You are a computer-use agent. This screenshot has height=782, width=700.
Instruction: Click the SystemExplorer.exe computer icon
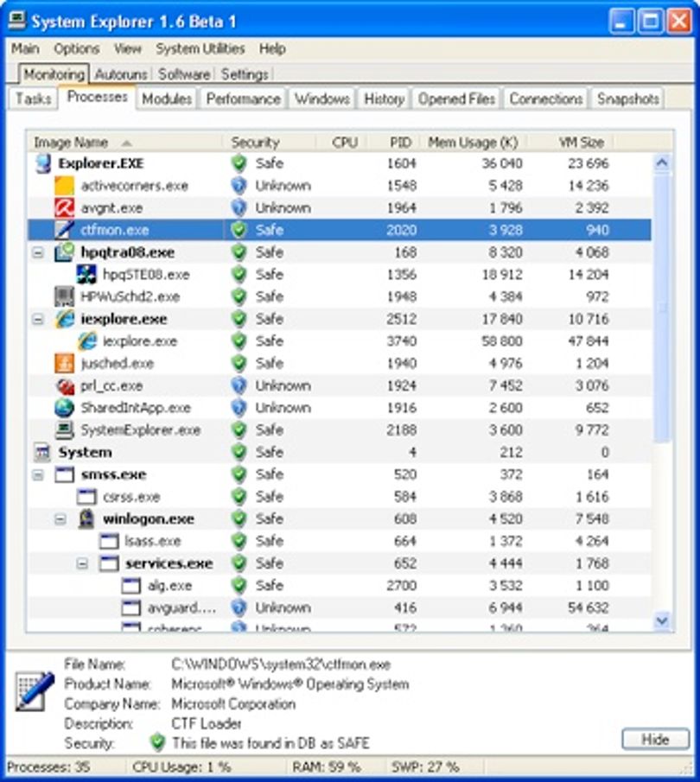coord(64,430)
